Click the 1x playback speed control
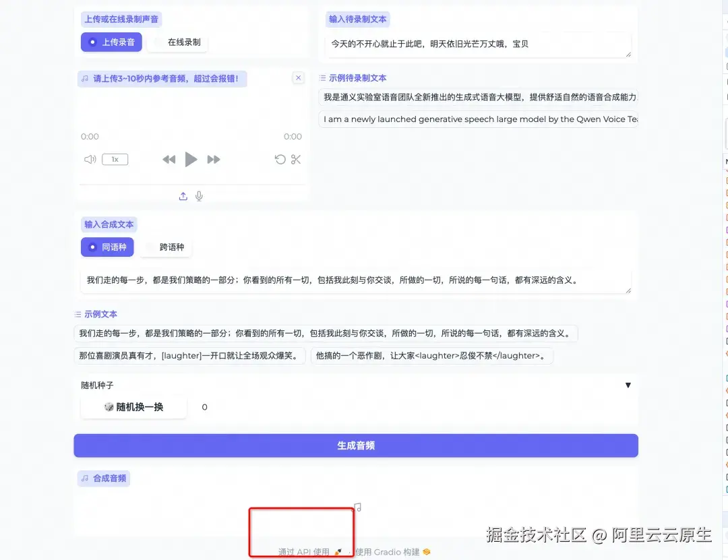 115,160
